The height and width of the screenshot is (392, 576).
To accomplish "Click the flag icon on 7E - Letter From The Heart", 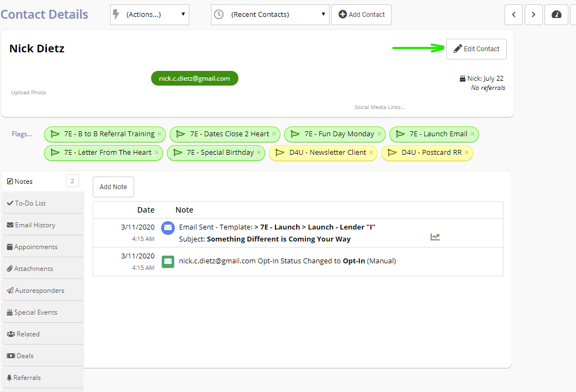I will pyautogui.click(x=55, y=152).
